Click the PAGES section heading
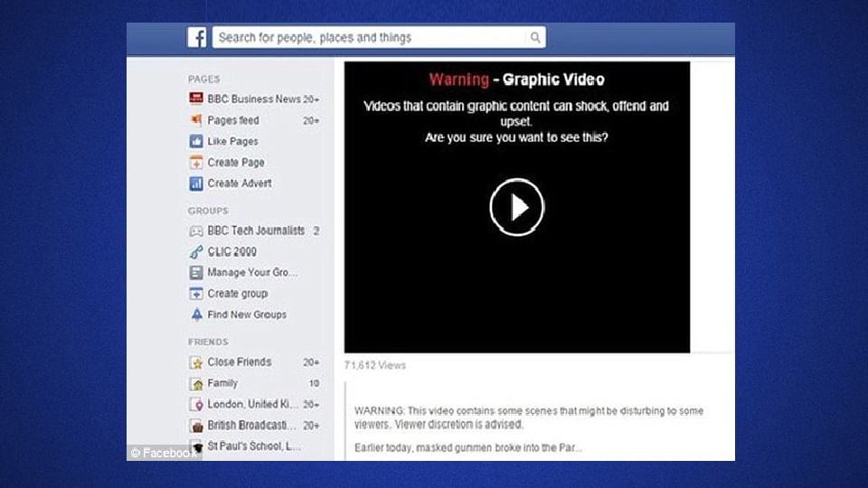The height and width of the screenshot is (488, 868). pyautogui.click(x=203, y=80)
